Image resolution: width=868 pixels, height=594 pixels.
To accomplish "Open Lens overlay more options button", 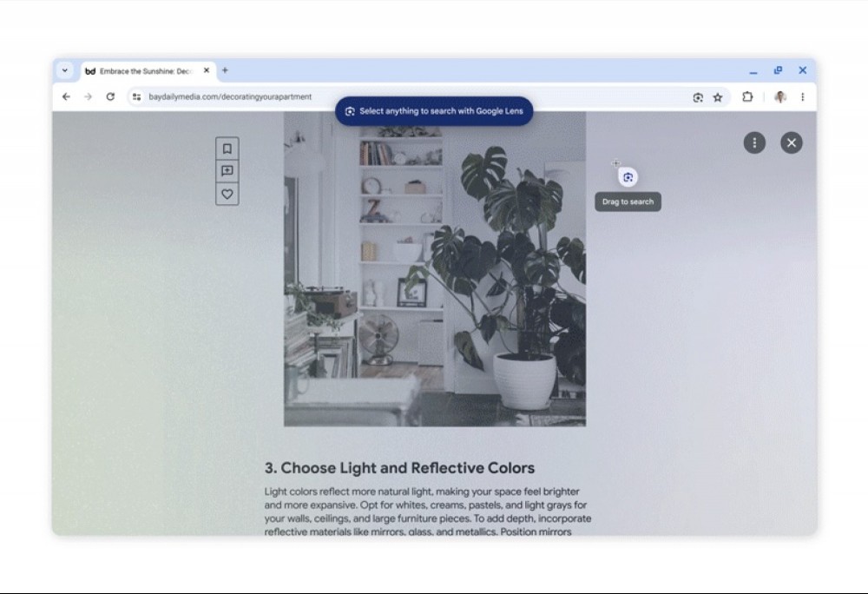I will point(754,142).
